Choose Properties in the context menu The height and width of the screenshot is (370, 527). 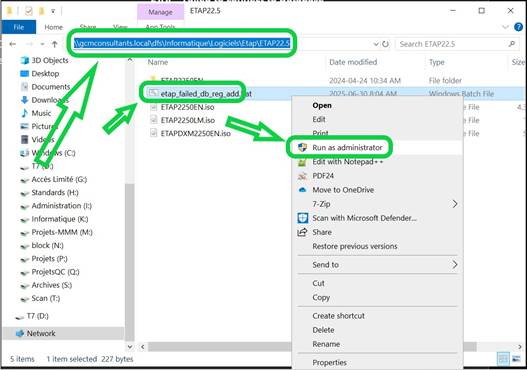click(x=329, y=363)
